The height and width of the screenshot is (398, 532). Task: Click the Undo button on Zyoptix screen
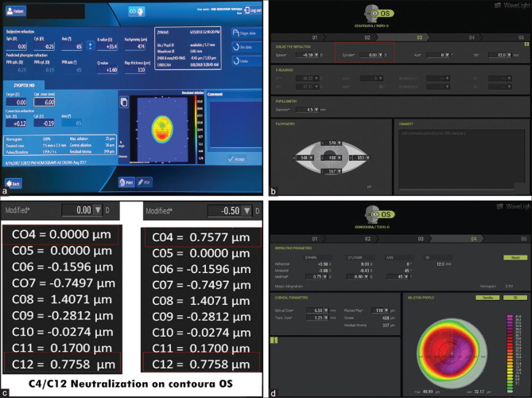click(247, 60)
